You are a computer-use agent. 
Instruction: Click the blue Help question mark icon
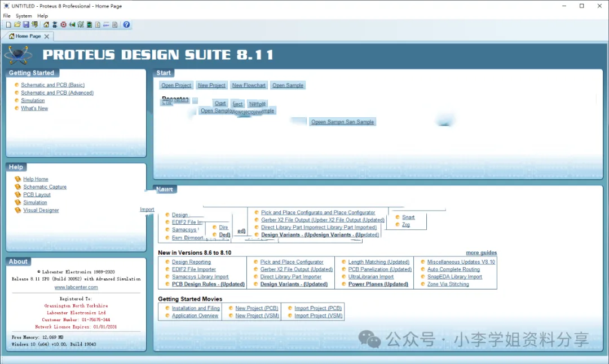tap(127, 24)
